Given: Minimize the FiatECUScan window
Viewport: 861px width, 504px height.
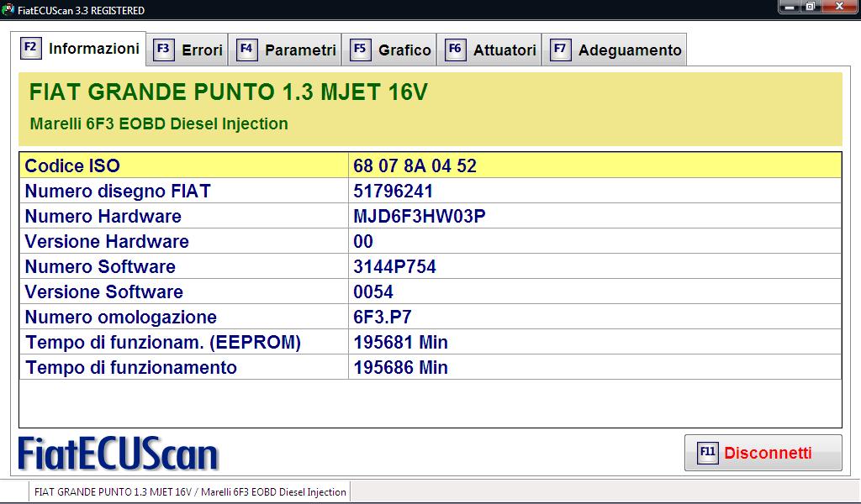Looking at the screenshot, I should coord(790,7).
